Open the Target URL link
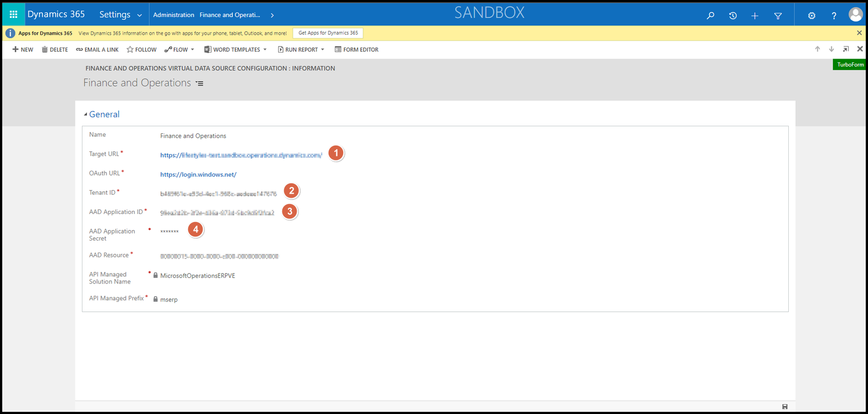Viewport: 868px width, 414px height. 241,155
